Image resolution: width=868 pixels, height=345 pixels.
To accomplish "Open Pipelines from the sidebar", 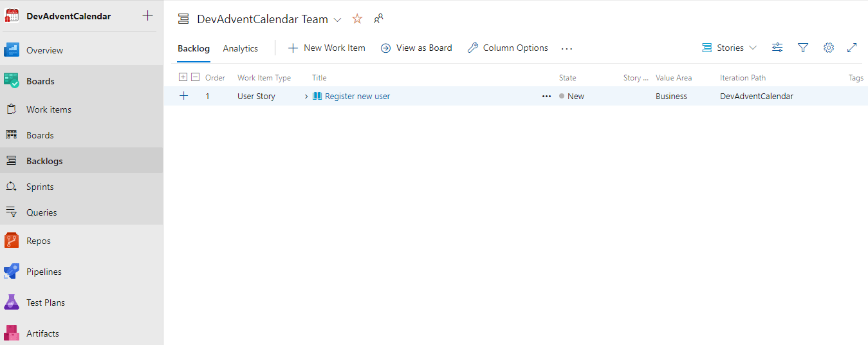I will tap(44, 272).
